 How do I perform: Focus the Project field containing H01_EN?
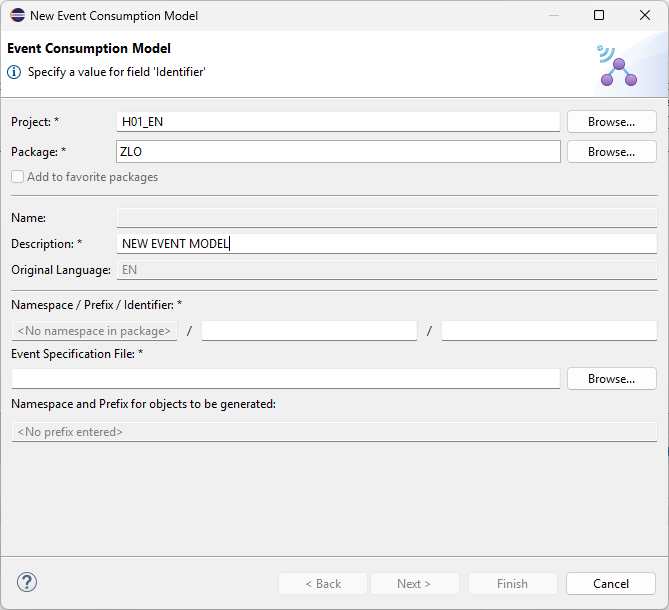click(338, 122)
